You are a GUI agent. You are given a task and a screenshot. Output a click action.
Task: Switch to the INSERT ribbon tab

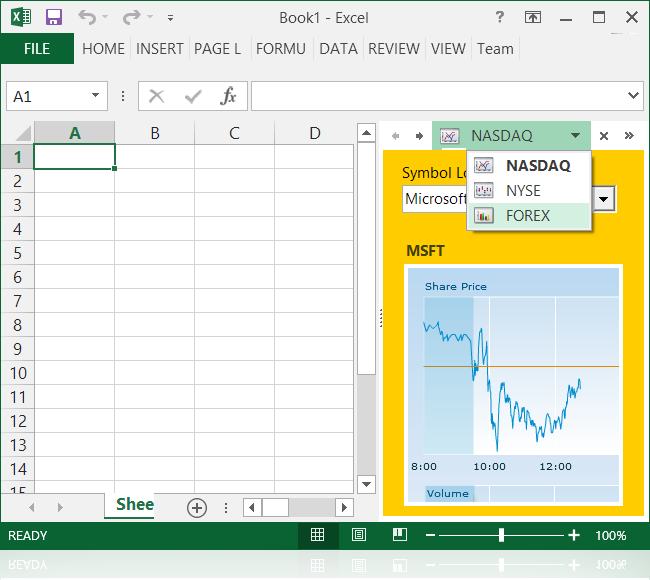160,49
